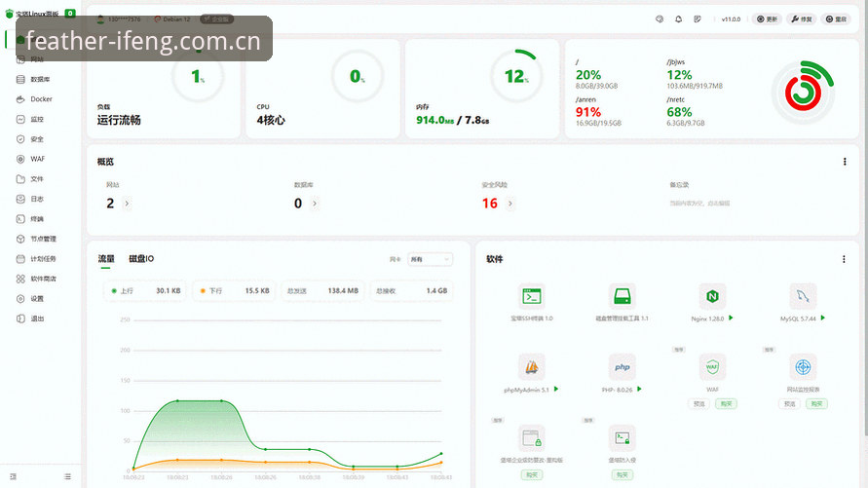This screenshot has width=868, height=488.
Task: Click purchase button under anti-intrusion plugin
Action: [x=623, y=474]
